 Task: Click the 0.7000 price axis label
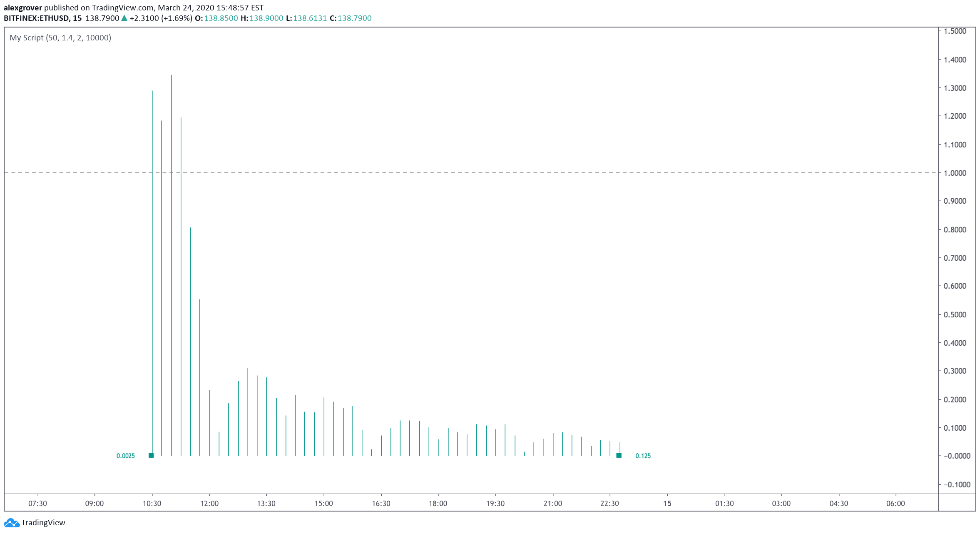pyautogui.click(x=955, y=258)
